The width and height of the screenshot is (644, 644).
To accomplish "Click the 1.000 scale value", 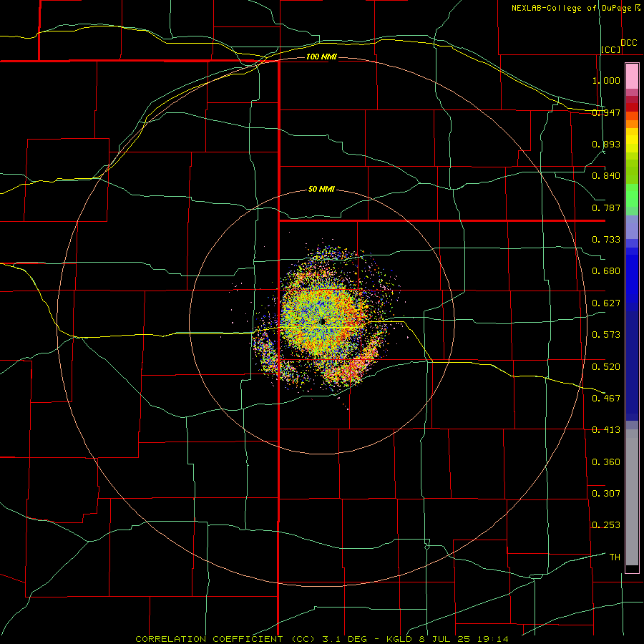I will [x=606, y=80].
